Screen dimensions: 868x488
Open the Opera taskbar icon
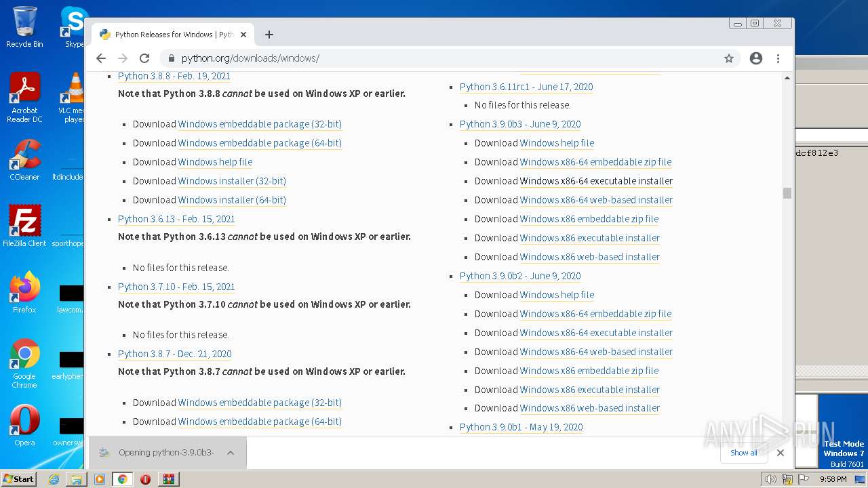coord(145,479)
